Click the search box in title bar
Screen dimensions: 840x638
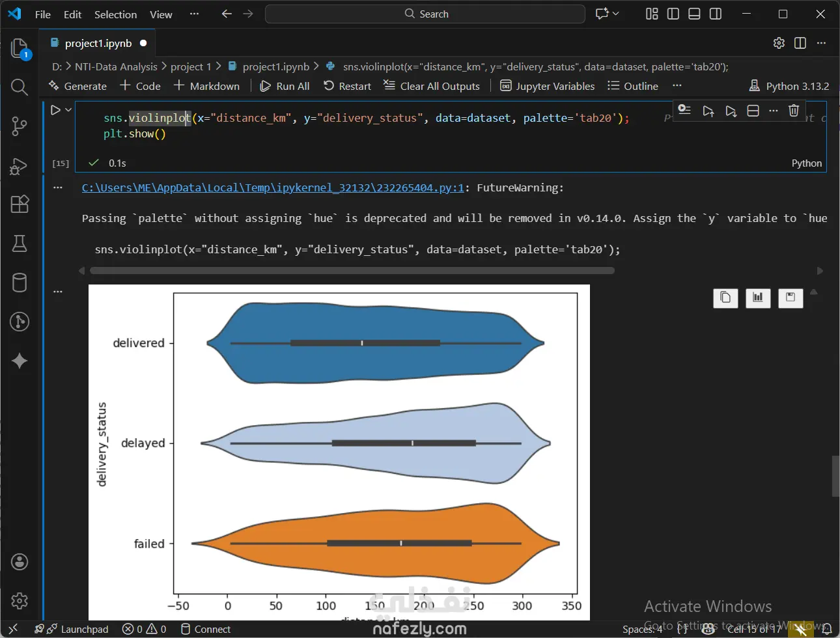click(x=425, y=14)
